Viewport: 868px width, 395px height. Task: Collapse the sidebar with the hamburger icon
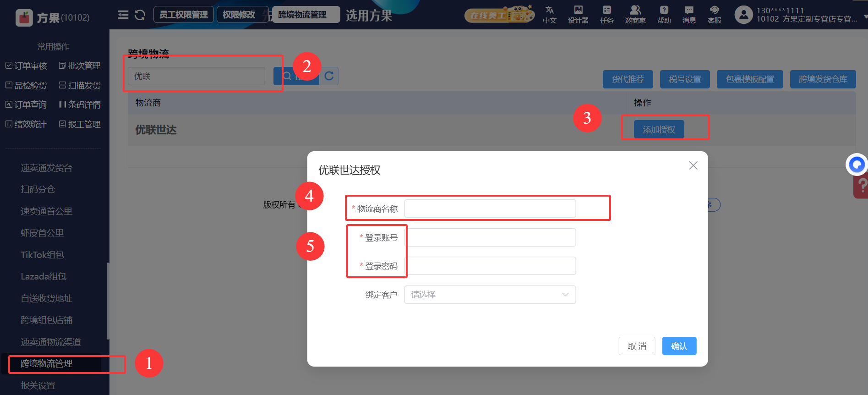point(123,15)
